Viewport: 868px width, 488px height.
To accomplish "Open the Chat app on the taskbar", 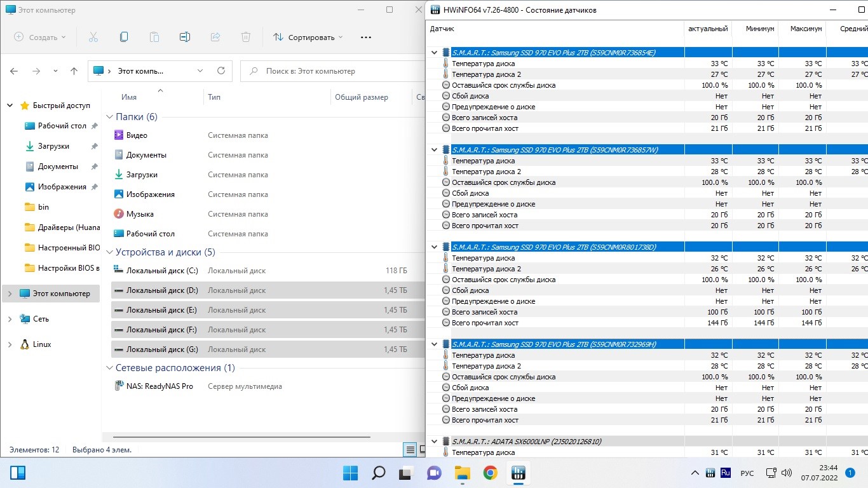I will [434, 473].
